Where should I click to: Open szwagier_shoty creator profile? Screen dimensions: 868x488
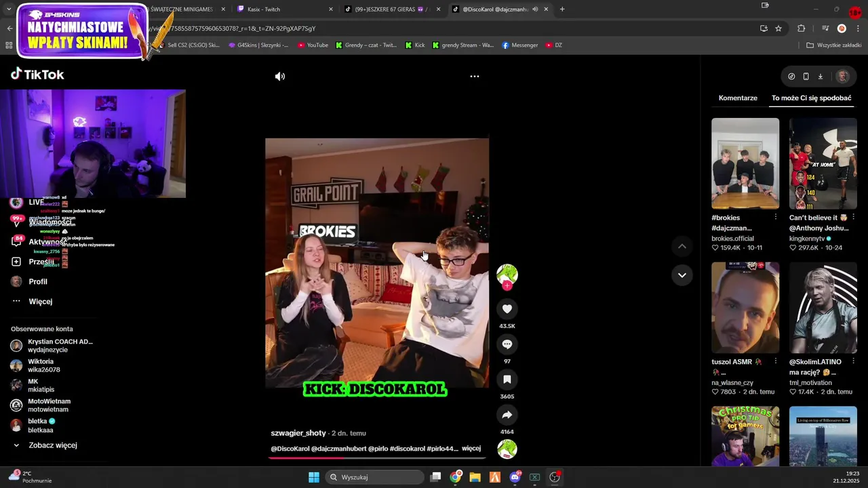(x=298, y=433)
